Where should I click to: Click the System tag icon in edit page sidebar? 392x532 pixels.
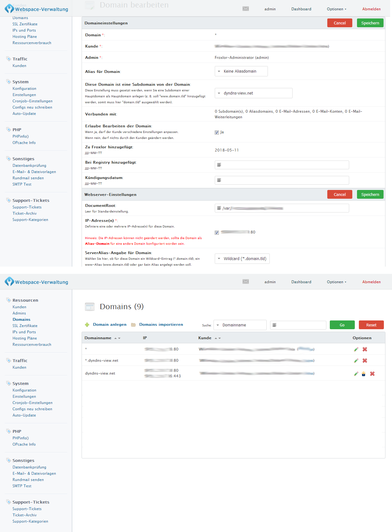click(x=9, y=82)
